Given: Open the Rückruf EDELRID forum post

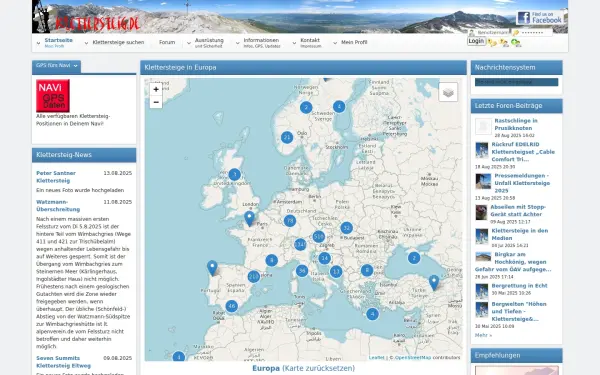Looking at the screenshot, I should (x=523, y=152).
